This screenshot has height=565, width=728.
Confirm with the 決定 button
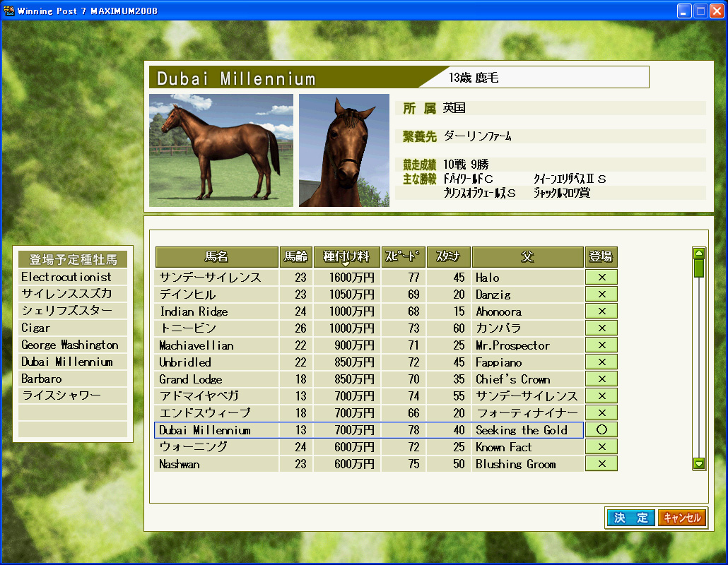pos(631,518)
